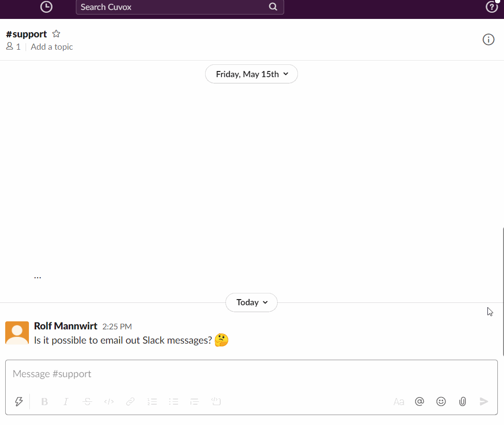Insert a code block
Screen dimensions: 504x425
click(216, 401)
